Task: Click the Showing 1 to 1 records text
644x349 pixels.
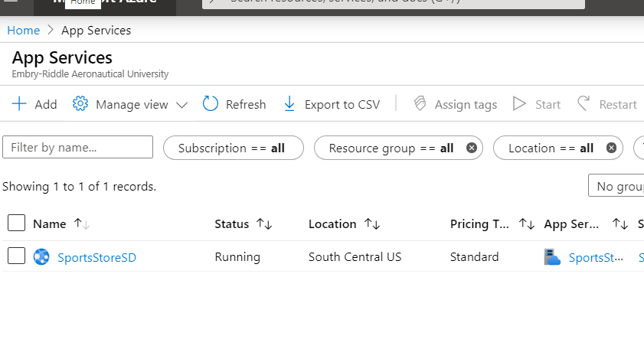Action: 80,187
